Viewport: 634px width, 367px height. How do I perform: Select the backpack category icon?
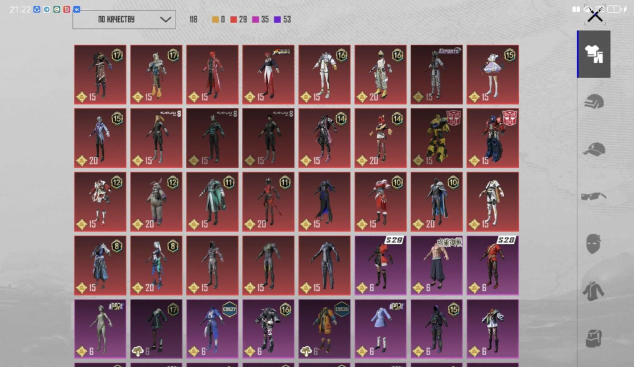tap(594, 338)
